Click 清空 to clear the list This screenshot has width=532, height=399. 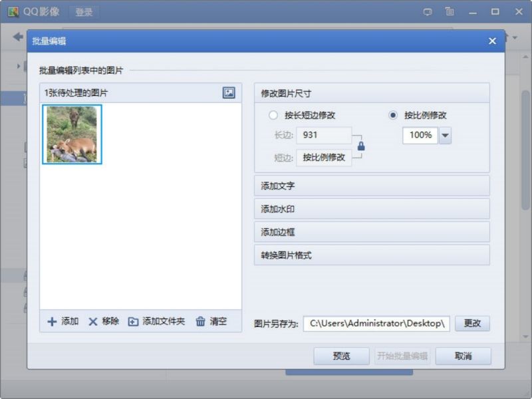pyautogui.click(x=211, y=321)
